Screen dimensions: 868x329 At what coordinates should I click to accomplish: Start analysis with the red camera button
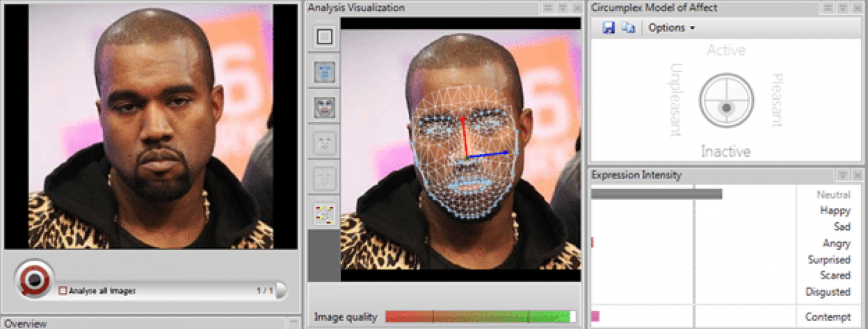pos(34,279)
